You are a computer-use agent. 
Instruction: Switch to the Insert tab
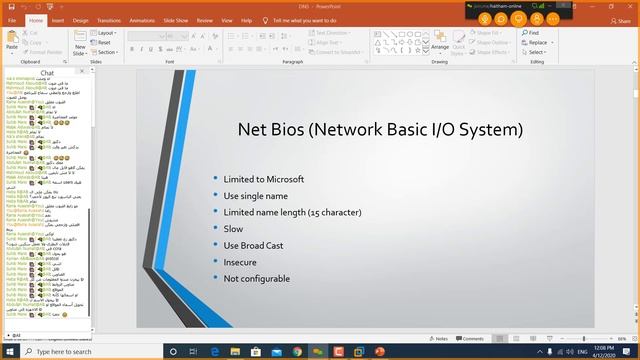pos(58,20)
